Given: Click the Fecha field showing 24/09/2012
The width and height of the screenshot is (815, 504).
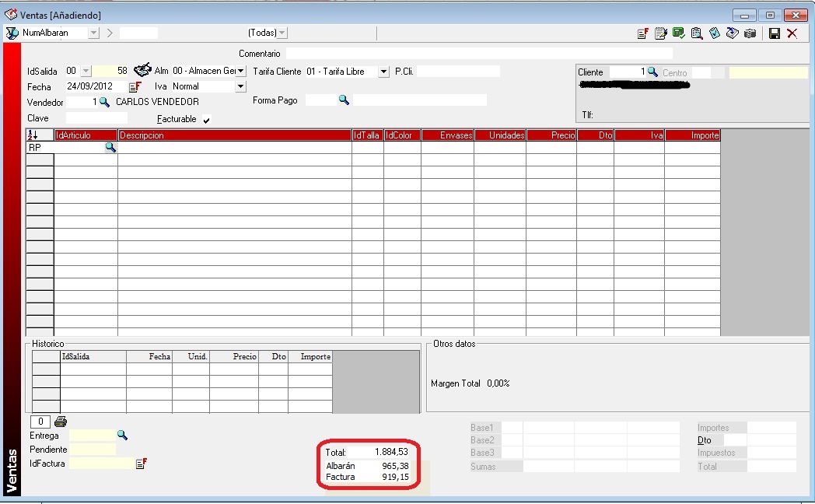Looking at the screenshot, I should click(x=96, y=86).
